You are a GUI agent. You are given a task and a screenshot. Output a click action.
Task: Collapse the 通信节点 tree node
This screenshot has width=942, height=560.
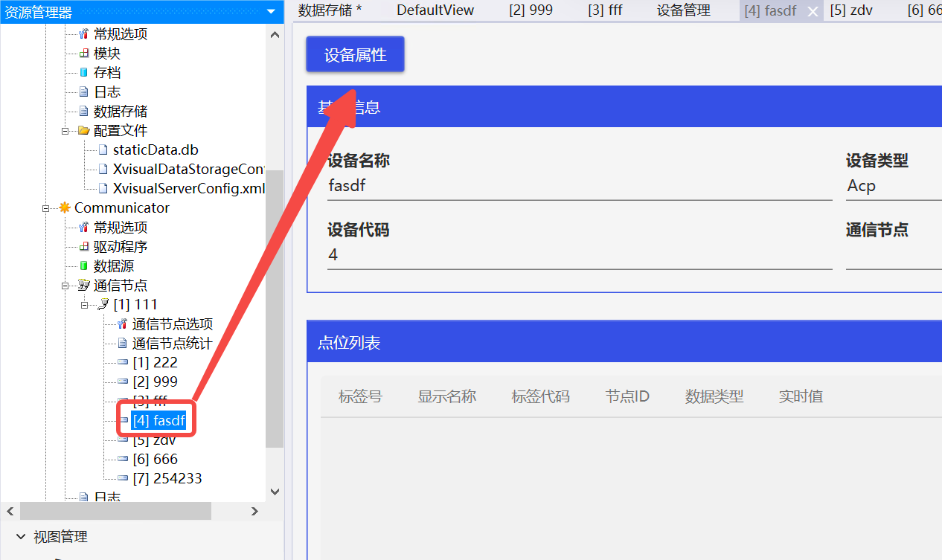click(x=65, y=286)
